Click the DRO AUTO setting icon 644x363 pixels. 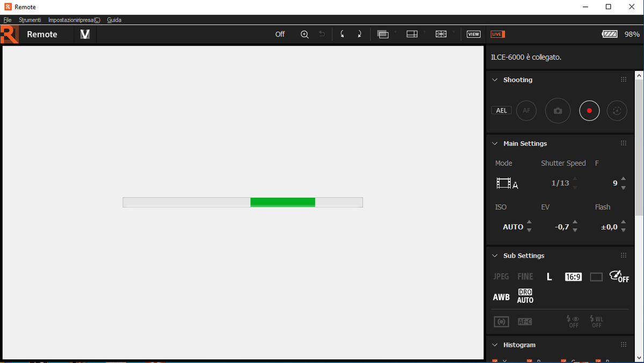525,296
